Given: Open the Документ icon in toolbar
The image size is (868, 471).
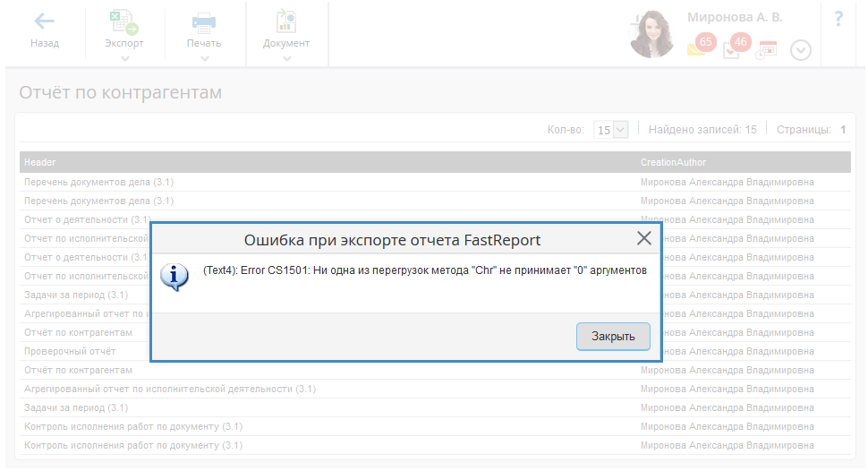Looking at the screenshot, I should coord(286,21).
